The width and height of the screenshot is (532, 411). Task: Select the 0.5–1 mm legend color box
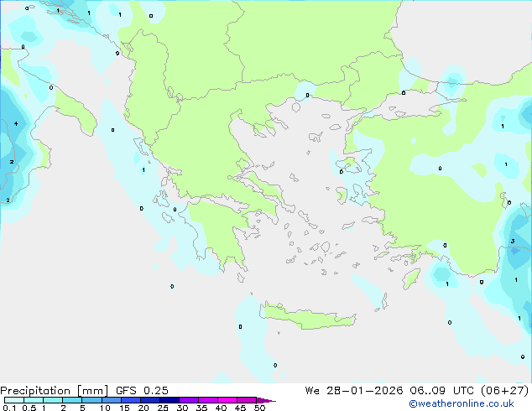point(34,400)
